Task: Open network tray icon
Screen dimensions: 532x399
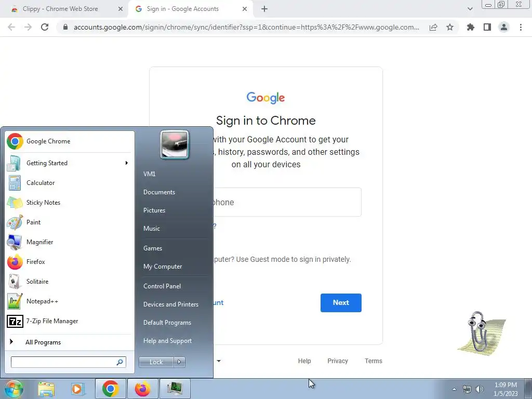Action: click(467, 389)
